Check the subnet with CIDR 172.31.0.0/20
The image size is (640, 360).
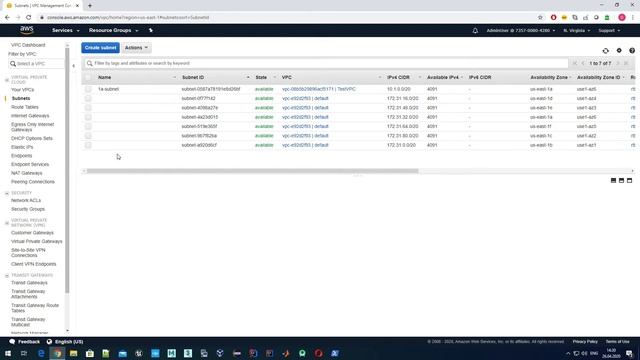click(x=88, y=145)
